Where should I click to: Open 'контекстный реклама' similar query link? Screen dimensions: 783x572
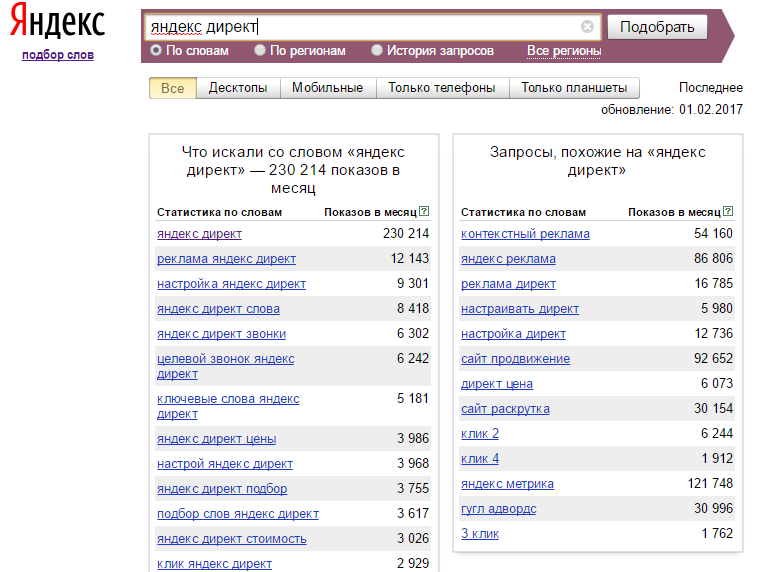click(x=525, y=234)
